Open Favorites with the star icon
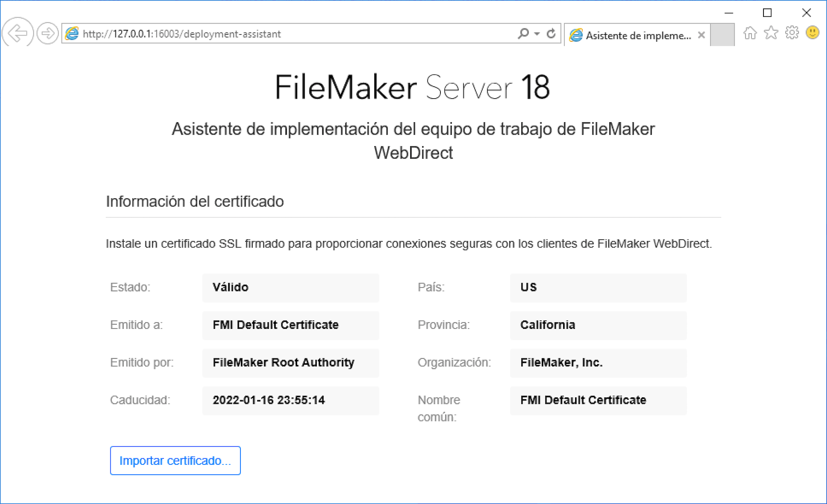The image size is (827, 504). coord(771,33)
